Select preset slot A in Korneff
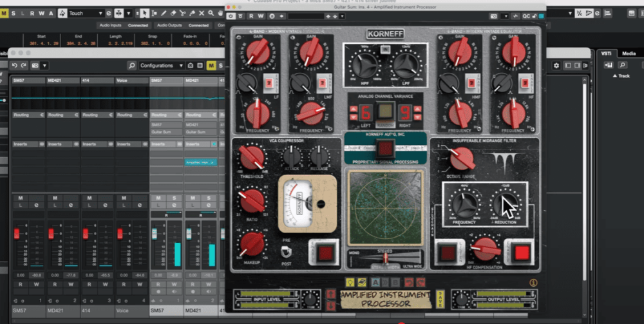Image resolution: width=644 pixels, height=324 pixels. pos(375,282)
